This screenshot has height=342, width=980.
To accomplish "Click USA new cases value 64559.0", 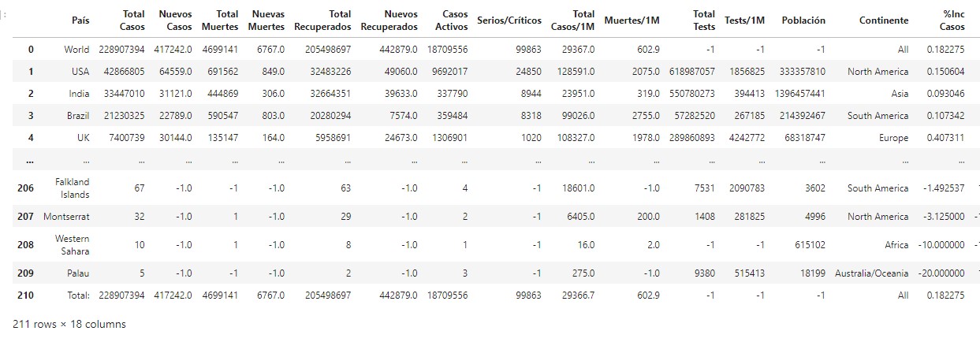I will [175, 72].
